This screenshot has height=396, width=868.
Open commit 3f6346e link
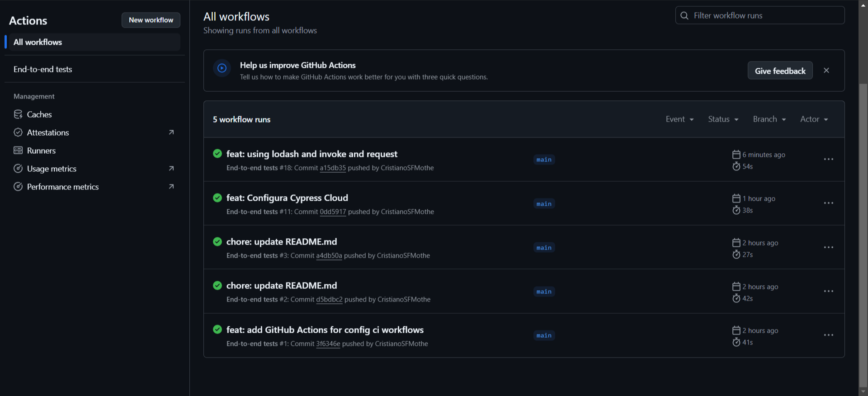pos(328,344)
